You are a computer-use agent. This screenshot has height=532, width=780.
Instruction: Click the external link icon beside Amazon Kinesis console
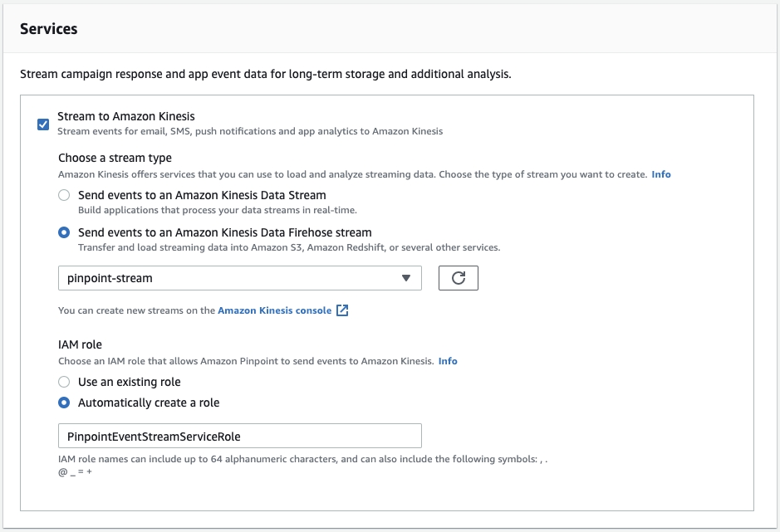tap(342, 310)
